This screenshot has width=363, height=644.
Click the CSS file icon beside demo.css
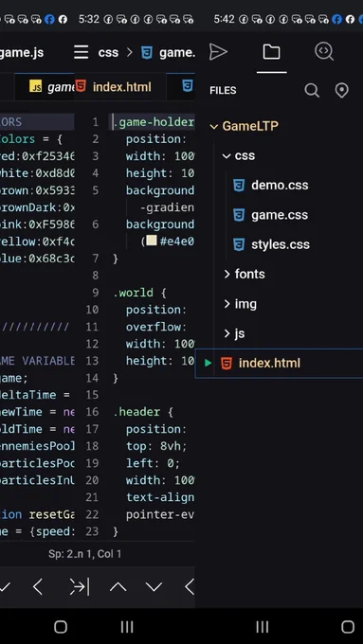click(x=239, y=186)
